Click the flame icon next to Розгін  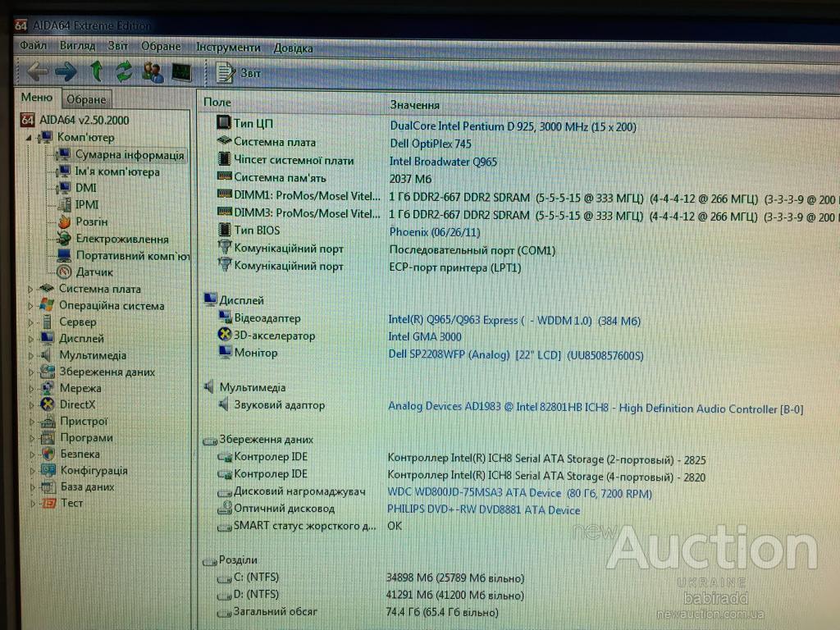point(64,221)
